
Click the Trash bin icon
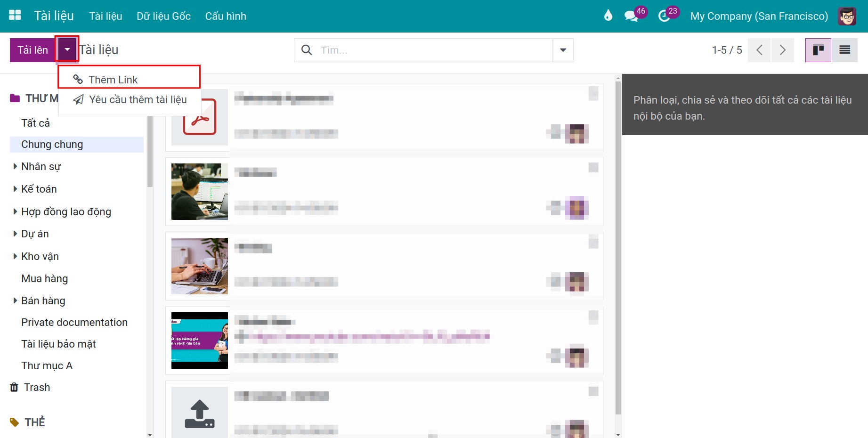[x=14, y=387]
